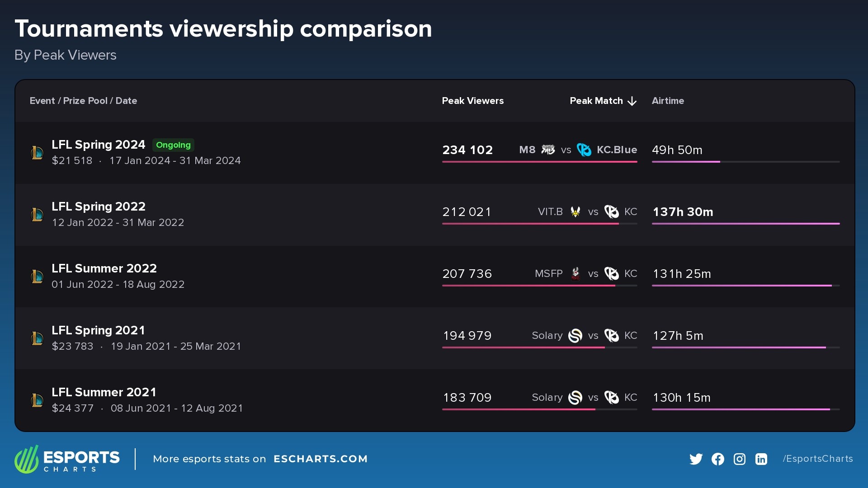Click the VIT.B team name

click(550, 211)
